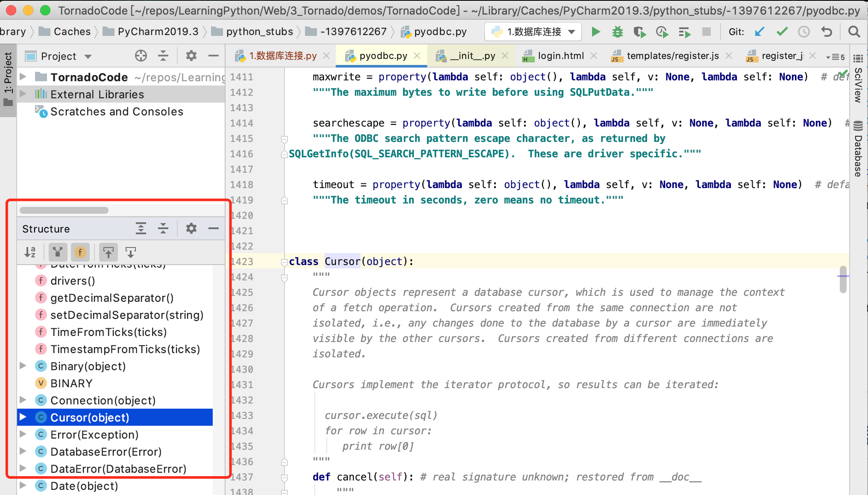Toggle sort alphabetically in Structure
Image resolution: width=868 pixels, height=495 pixels.
click(30, 252)
